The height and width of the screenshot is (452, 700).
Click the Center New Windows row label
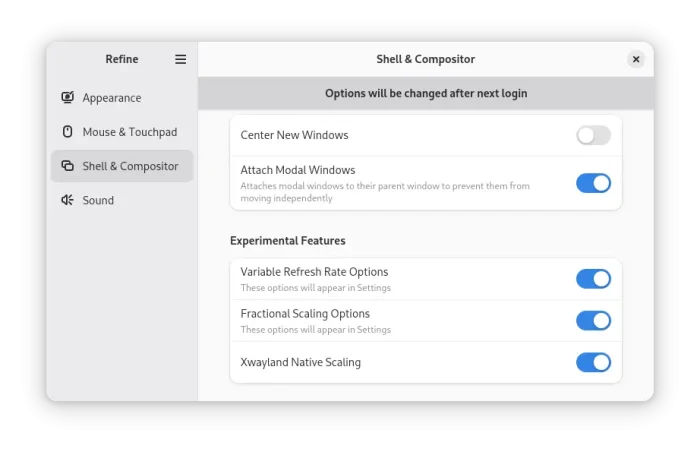294,135
